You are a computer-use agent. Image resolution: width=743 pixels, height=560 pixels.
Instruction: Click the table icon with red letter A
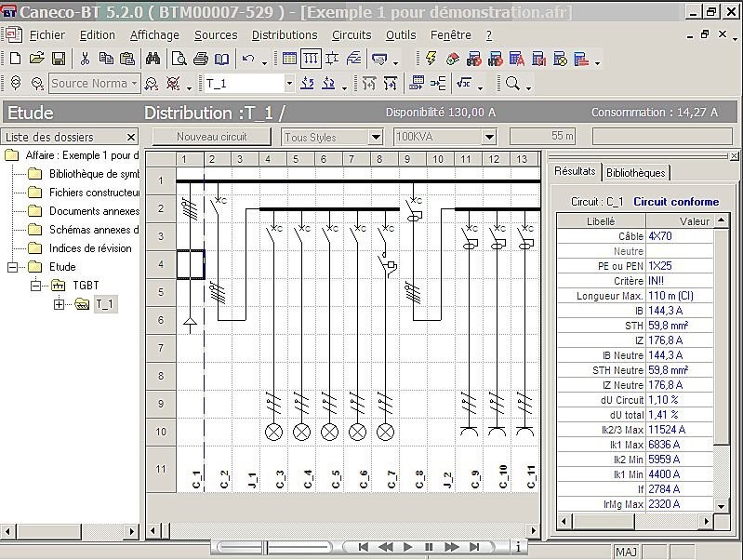pos(517,59)
